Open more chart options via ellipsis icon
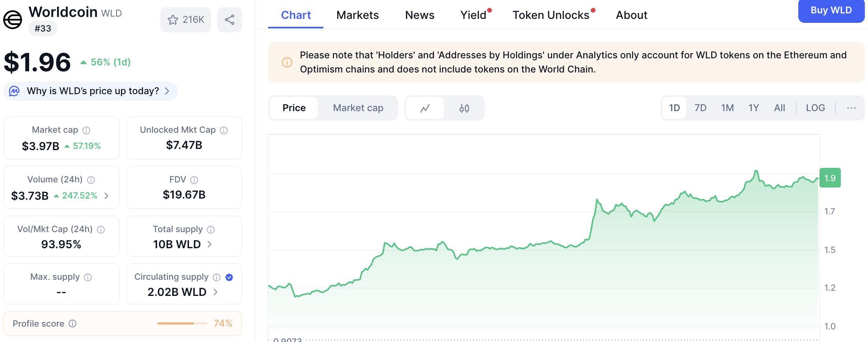The image size is (868, 342). pos(851,108)
